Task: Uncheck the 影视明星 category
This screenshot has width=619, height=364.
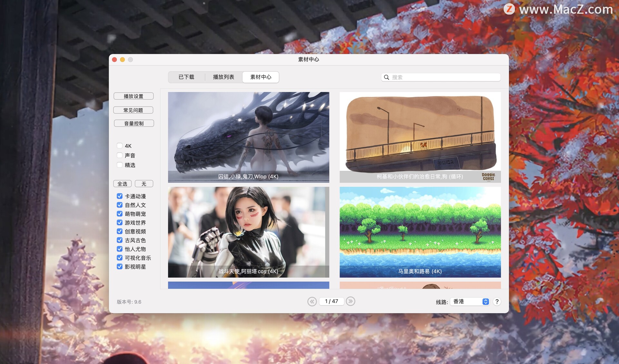Action: [120, 267]
